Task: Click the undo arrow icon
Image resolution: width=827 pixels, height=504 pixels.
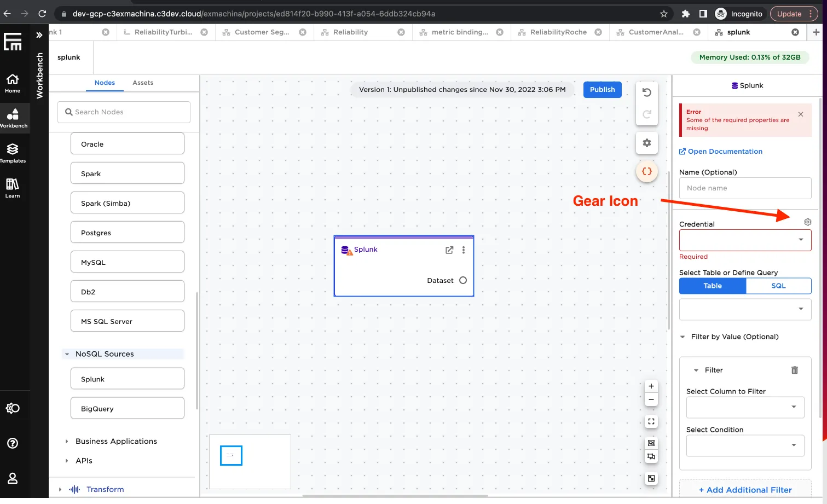Action: click(646, 92)
